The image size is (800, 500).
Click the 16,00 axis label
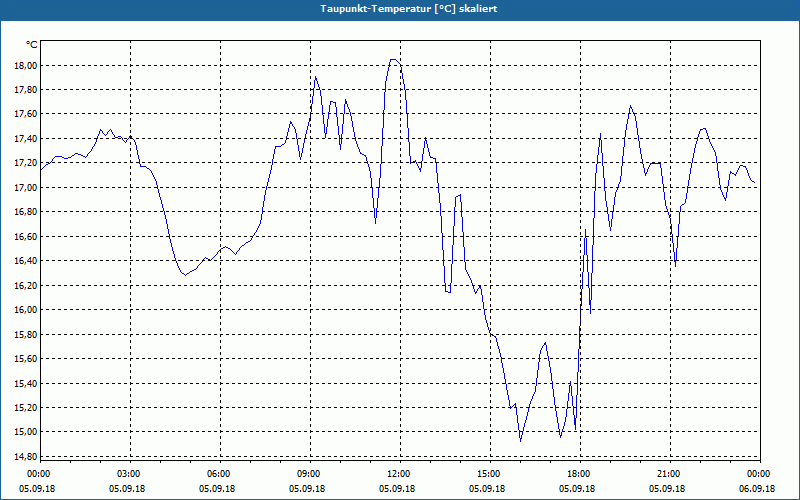26,310
